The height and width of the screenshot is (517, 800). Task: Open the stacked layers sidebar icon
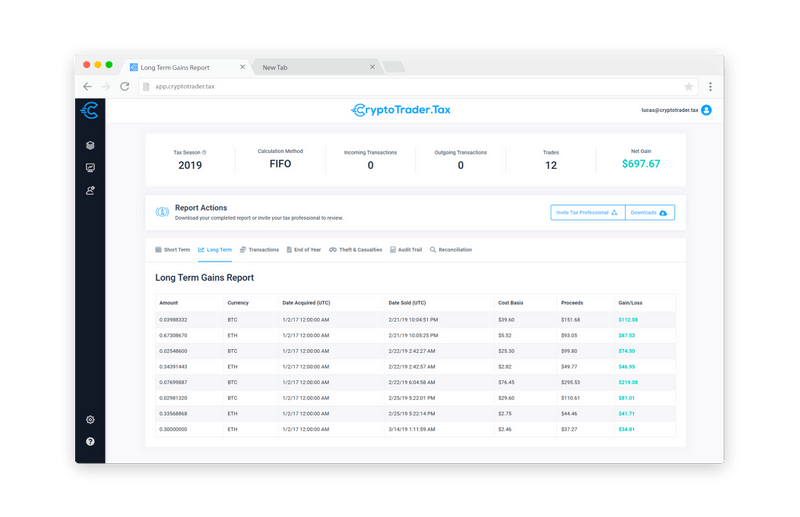90,145
